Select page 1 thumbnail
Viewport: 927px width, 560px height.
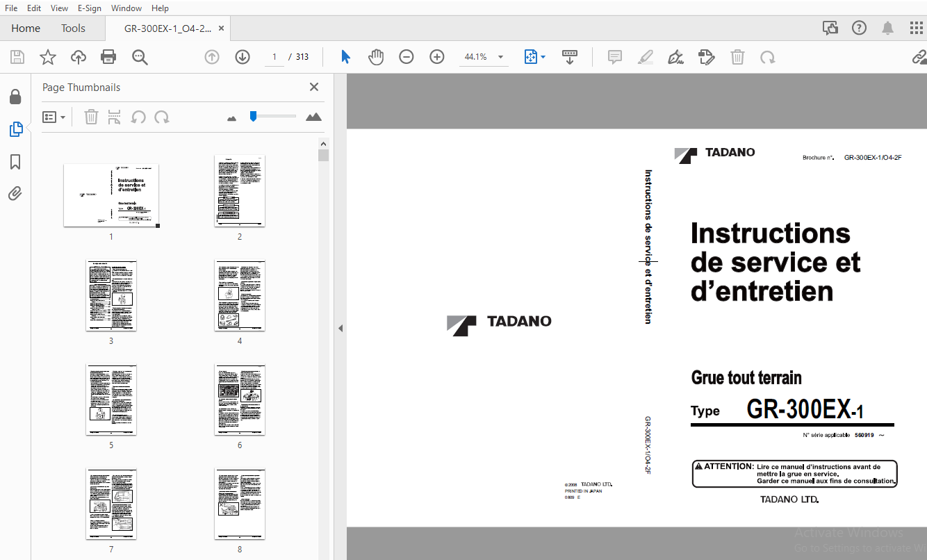tap(111, 195)
